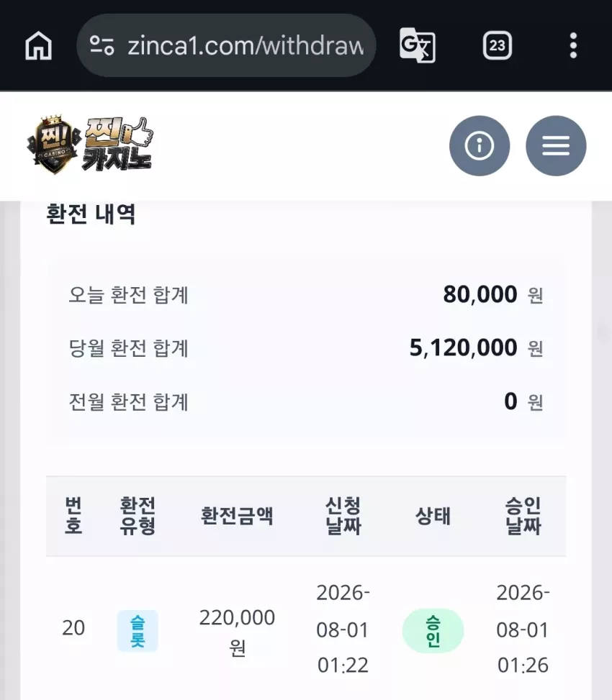Select the 환전금액 column header
This screenshot has height=700, width=612.
point(237,516)
